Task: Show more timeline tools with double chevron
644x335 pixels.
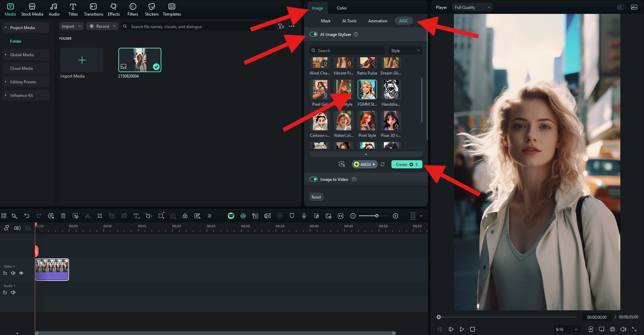Action: pos(209,216)
